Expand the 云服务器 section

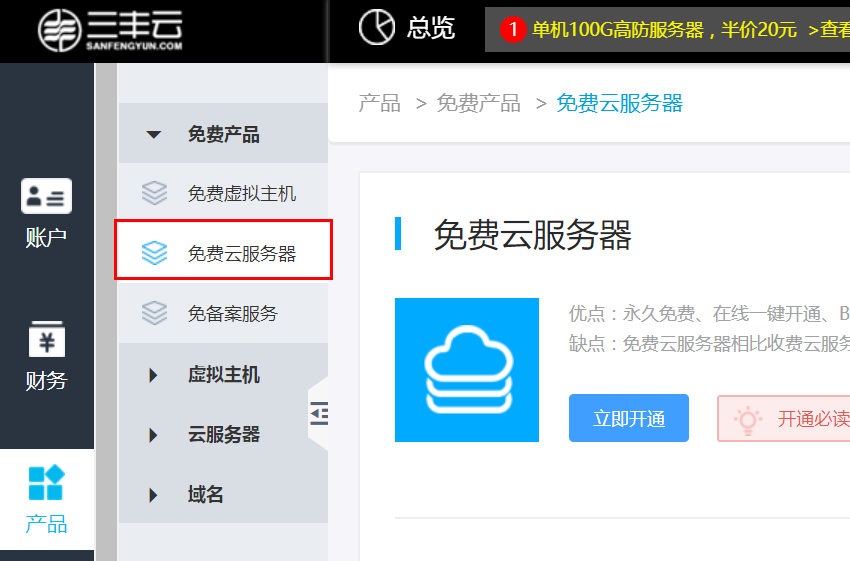click(x=153, y=435)
